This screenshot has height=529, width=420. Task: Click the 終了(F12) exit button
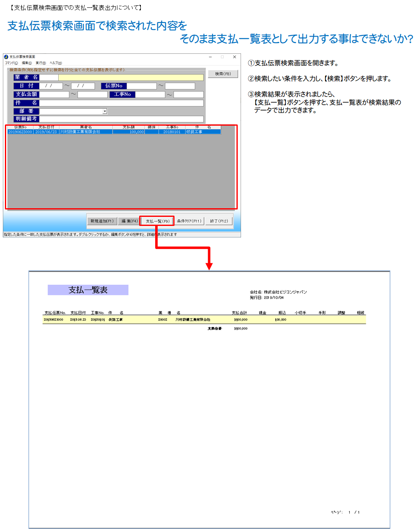tap(219, 221)
